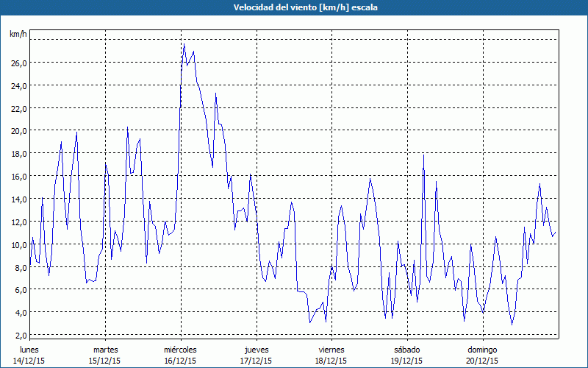588x368 pixels.
Task: Click the 'lunes' day label
Action: (29, 349)
